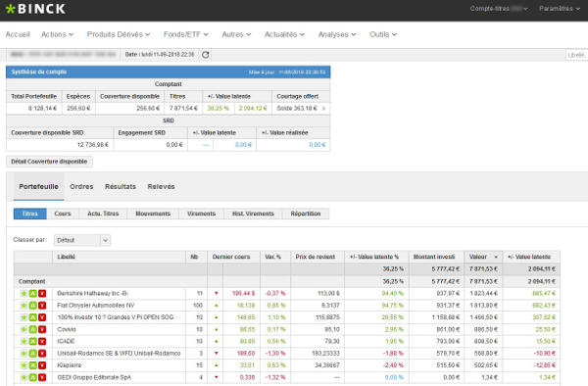Open Berkshire Hathaway Inc -B- security
This screenshot has width=588, height=386.
click(93, 294)
